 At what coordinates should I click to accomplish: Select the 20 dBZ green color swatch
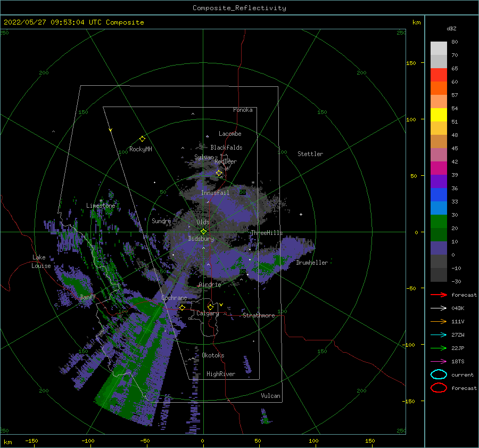(x=439, y=222)
